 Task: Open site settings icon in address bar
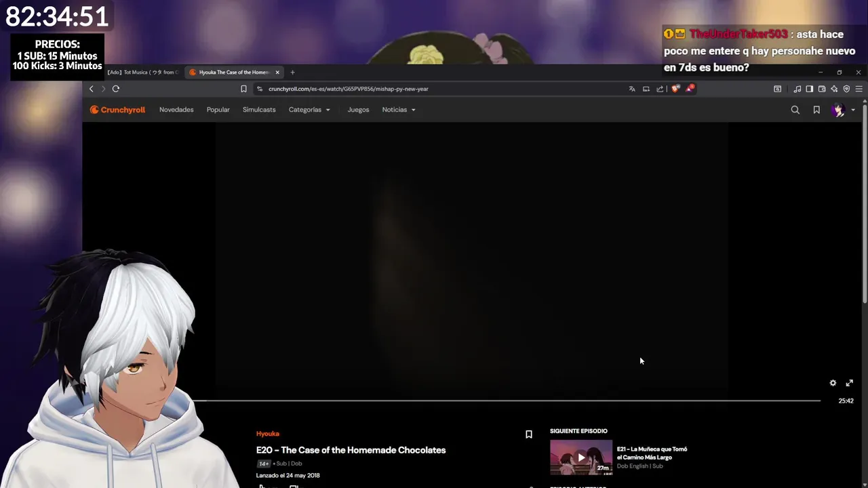(260, 89)
